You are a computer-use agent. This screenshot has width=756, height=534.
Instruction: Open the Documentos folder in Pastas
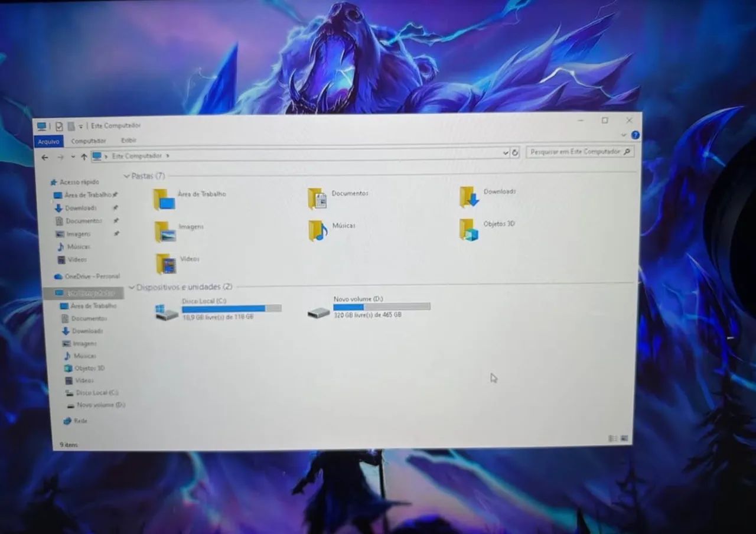click(x=317, y=198)
